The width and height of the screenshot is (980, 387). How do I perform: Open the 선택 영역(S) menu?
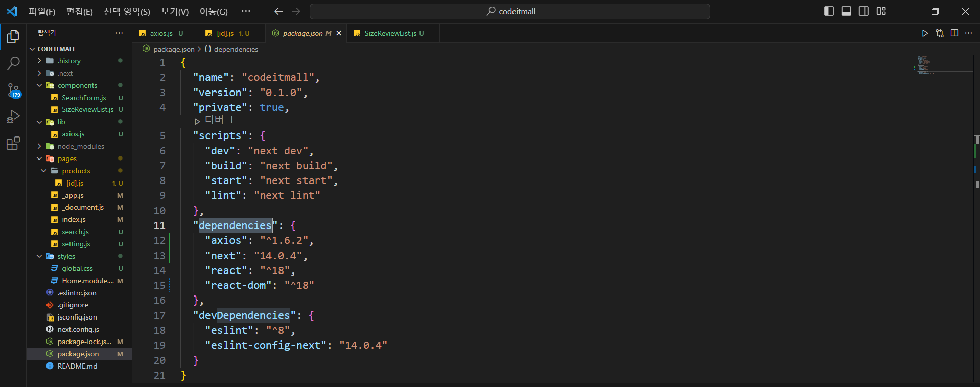pyautogui.click(x=127, y=11)
